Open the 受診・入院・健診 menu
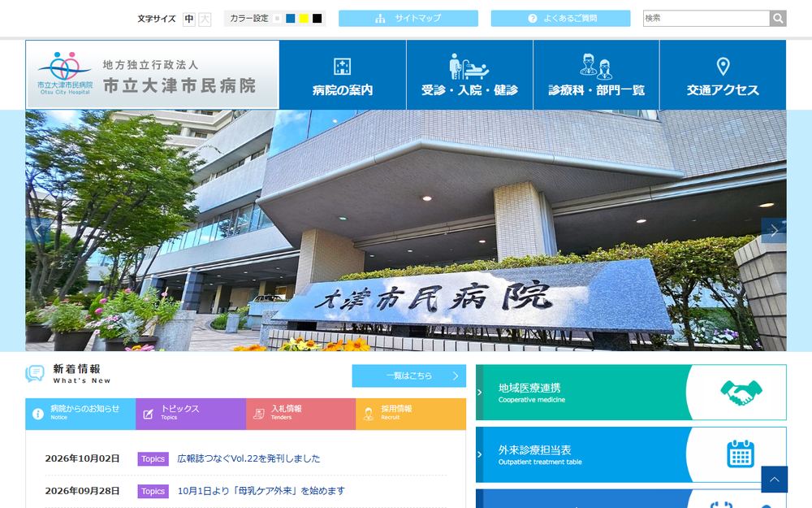The height and width of the screenshot is (508, 812). tap(469, 75)
